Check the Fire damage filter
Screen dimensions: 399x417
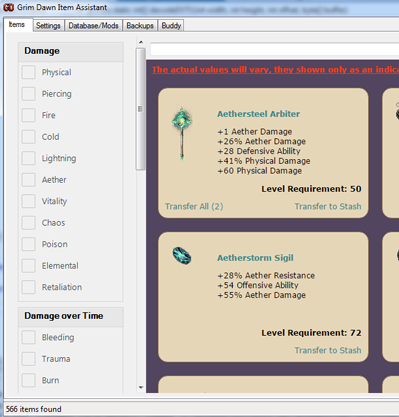[x=29, y=115]
